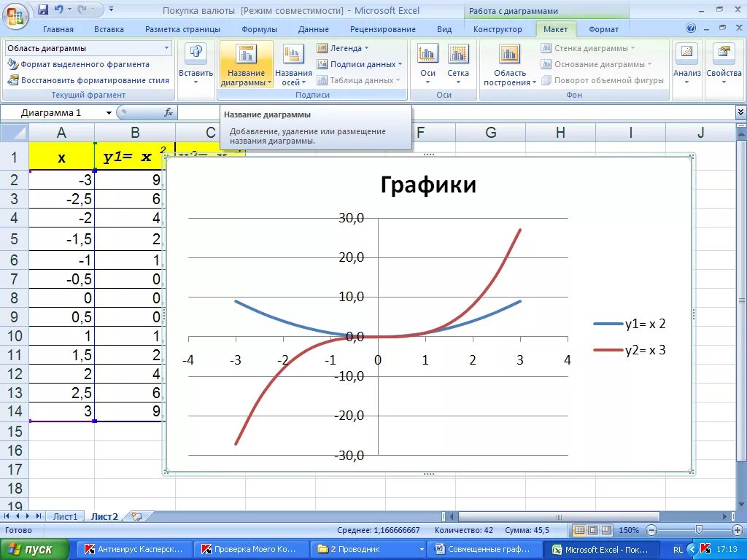Click the 150% zoom level

[629, 530]
